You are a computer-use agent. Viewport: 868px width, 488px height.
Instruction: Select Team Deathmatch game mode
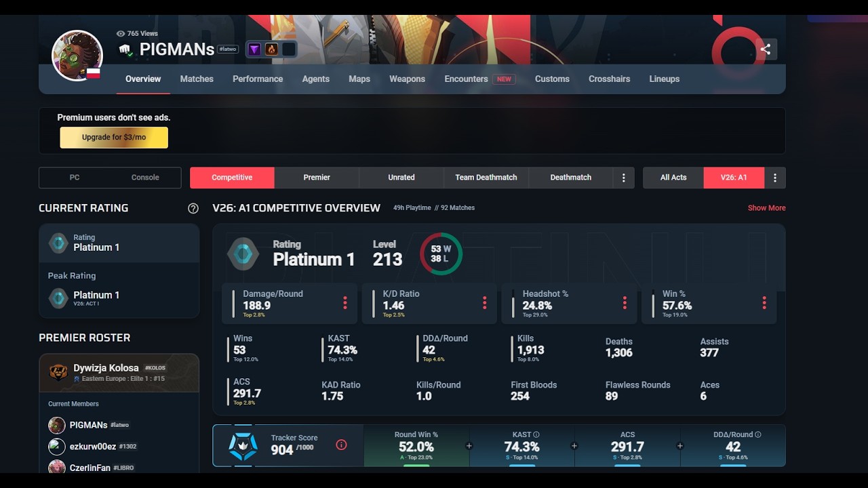[x=486, y=178]
